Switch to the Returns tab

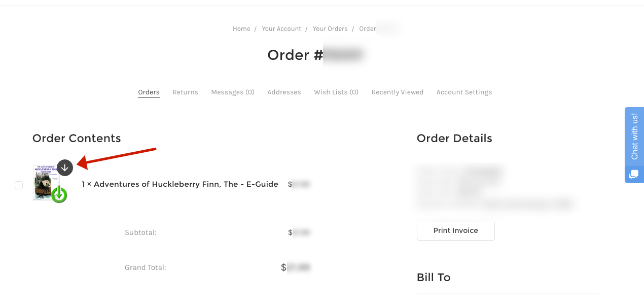tap(185, 92)
